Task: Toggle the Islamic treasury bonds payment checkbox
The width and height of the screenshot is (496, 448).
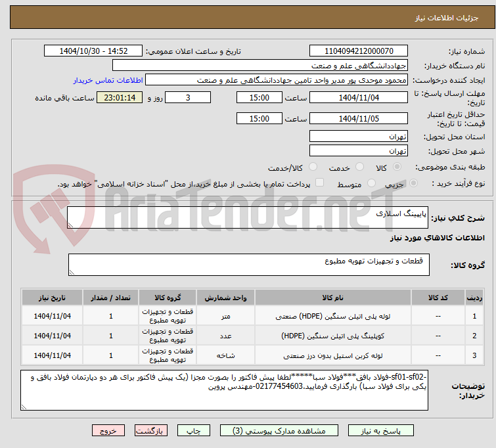Action: 319,183
